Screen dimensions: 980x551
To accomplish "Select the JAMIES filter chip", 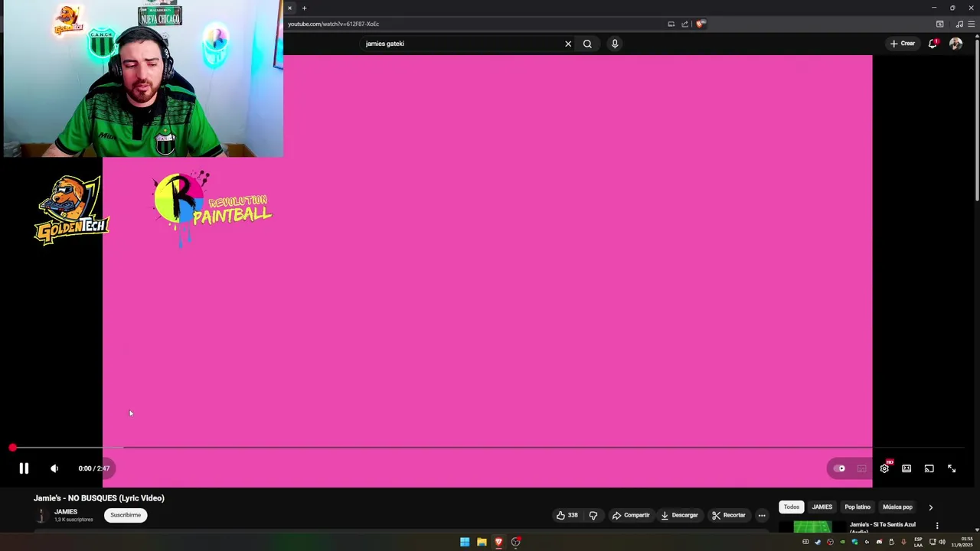I will coord(822,507).
